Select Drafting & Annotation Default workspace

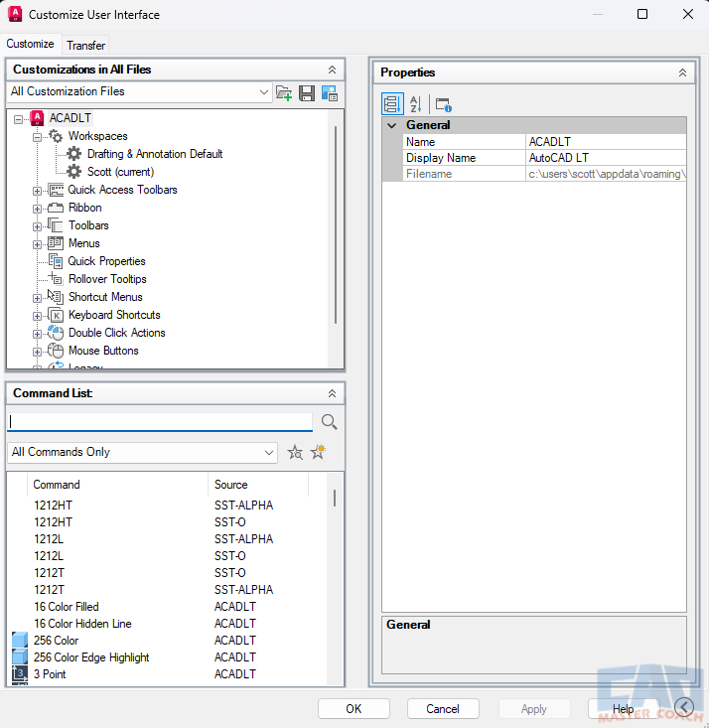click(x=155, y=154)
